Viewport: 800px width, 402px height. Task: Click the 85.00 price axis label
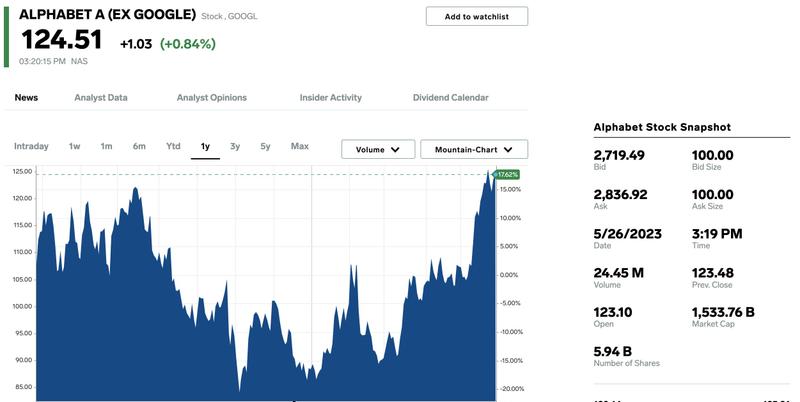click(x=22, y=387)
